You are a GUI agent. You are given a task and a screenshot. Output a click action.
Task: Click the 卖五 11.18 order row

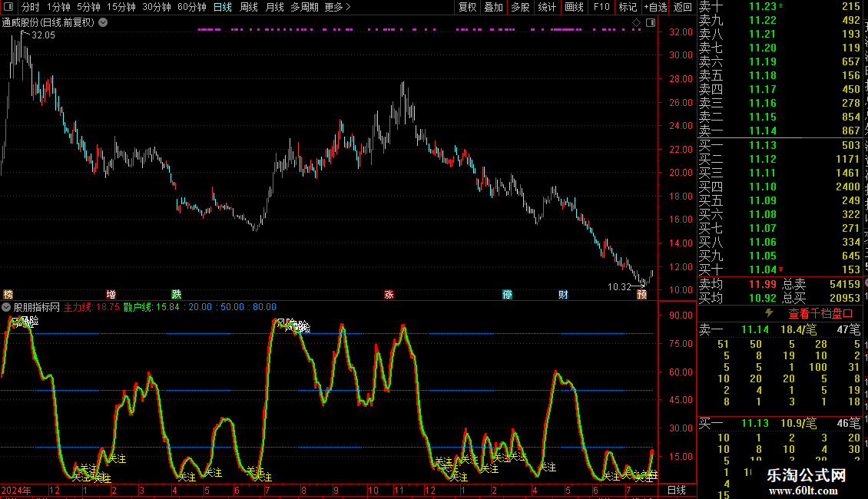tap(780, 75)
